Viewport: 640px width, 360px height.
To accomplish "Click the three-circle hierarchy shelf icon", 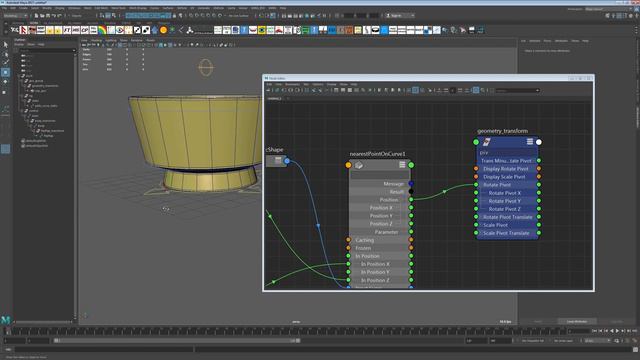I will click(190, 30).
